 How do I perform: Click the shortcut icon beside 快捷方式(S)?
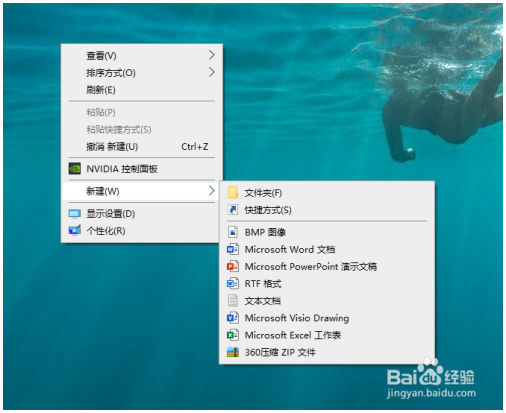[233, 210]
